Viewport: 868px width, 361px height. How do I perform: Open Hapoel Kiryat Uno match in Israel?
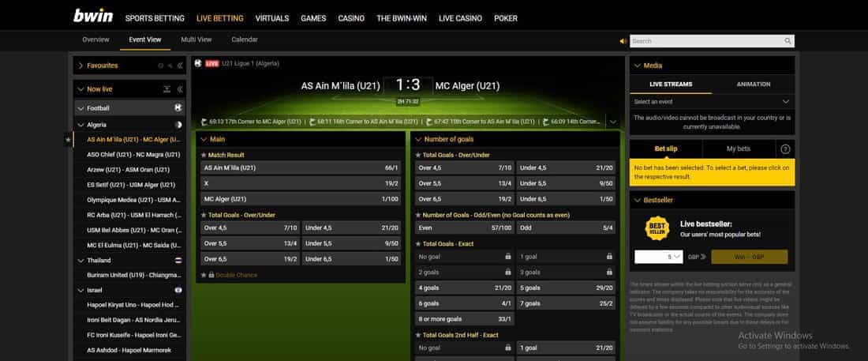click(x=134, y=305)
